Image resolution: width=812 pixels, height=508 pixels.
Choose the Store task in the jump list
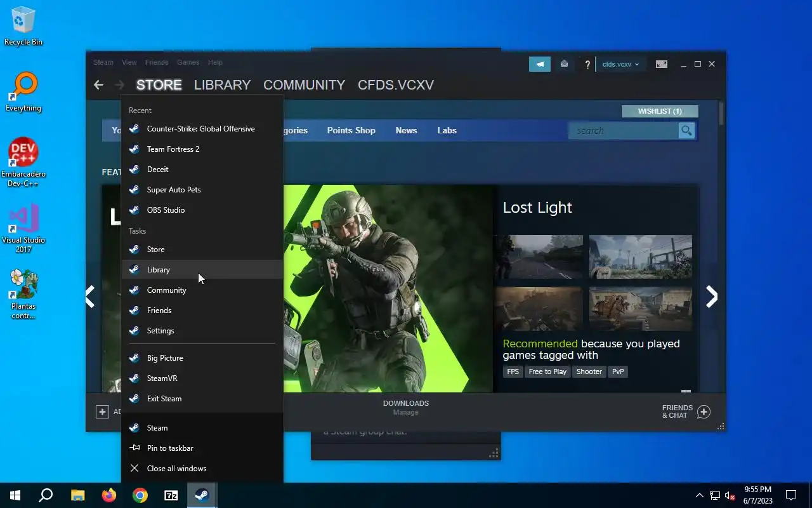click(202, 250)
